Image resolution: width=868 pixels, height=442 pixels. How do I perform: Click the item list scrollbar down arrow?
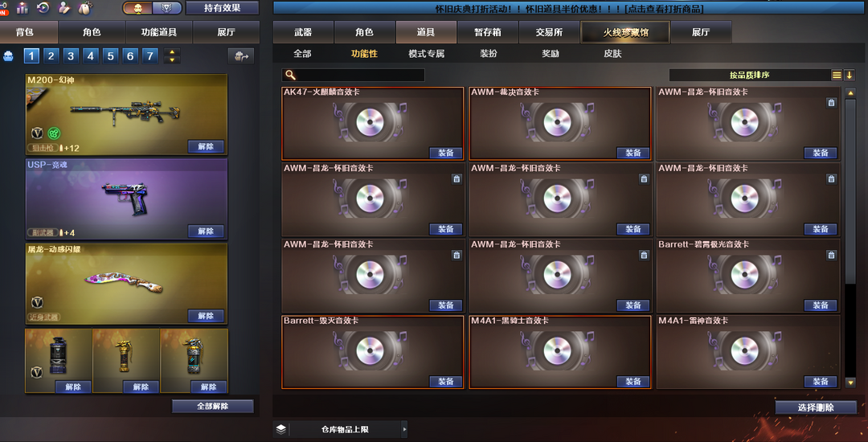[x=850, y=382]
